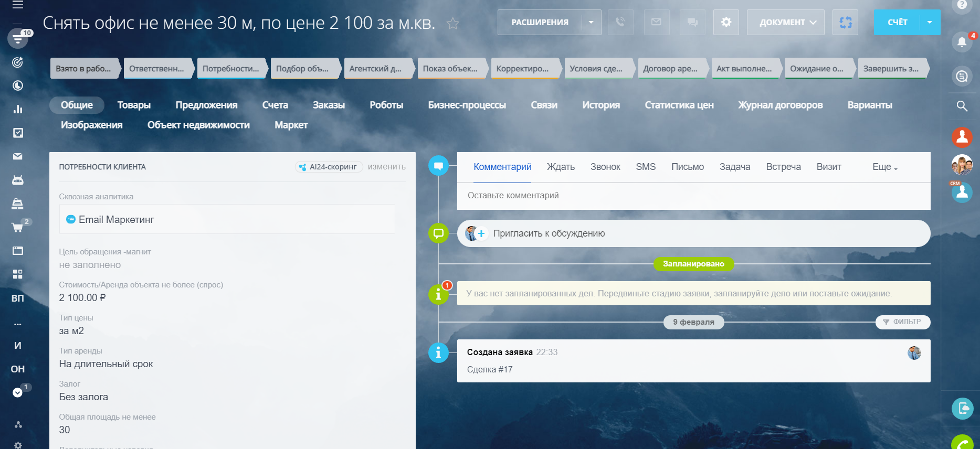Expand the Еще menu in the timeline
This screenshot has width=980, height=449.
click(x=884, y=167)
